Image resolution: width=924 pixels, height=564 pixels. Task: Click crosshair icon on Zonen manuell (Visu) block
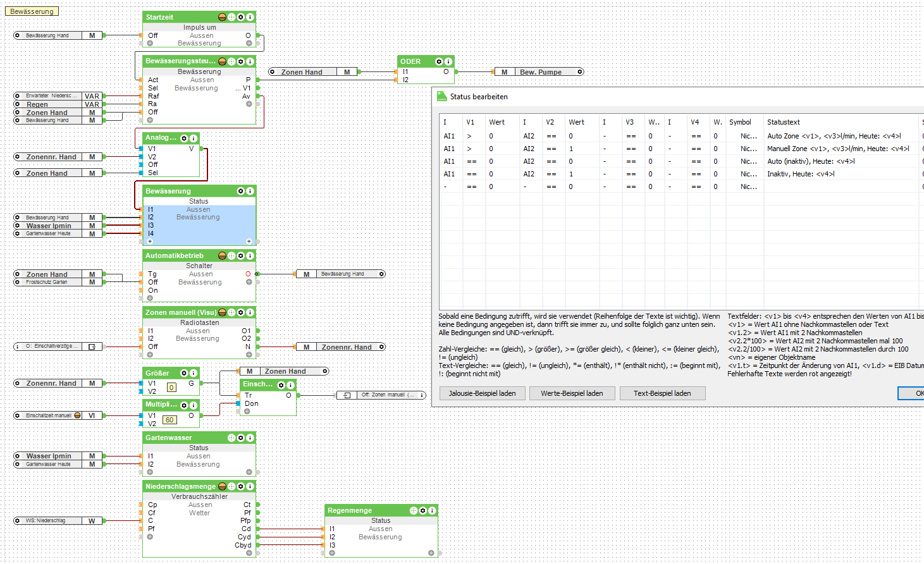[x=231, y=312]
